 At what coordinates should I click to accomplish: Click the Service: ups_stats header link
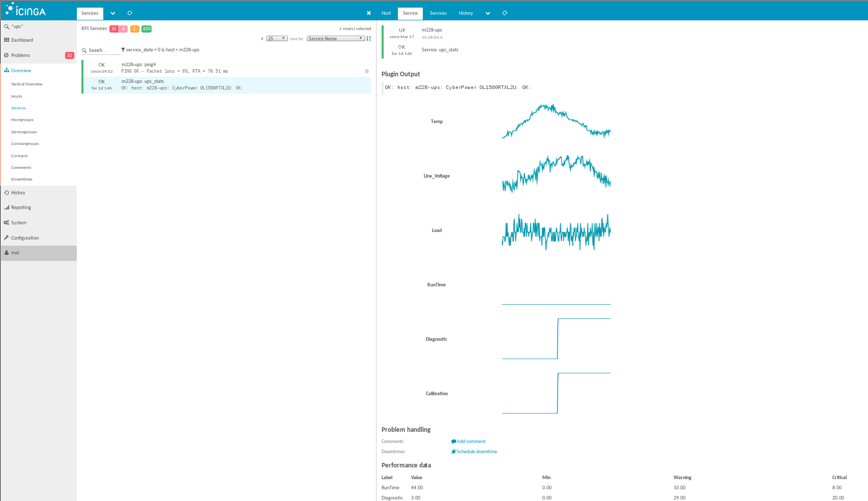440,50
